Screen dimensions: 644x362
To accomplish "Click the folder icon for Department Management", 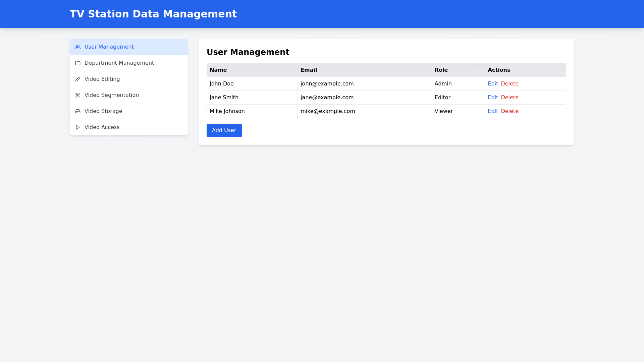I will pyautogui.click(x=77, y=63).
